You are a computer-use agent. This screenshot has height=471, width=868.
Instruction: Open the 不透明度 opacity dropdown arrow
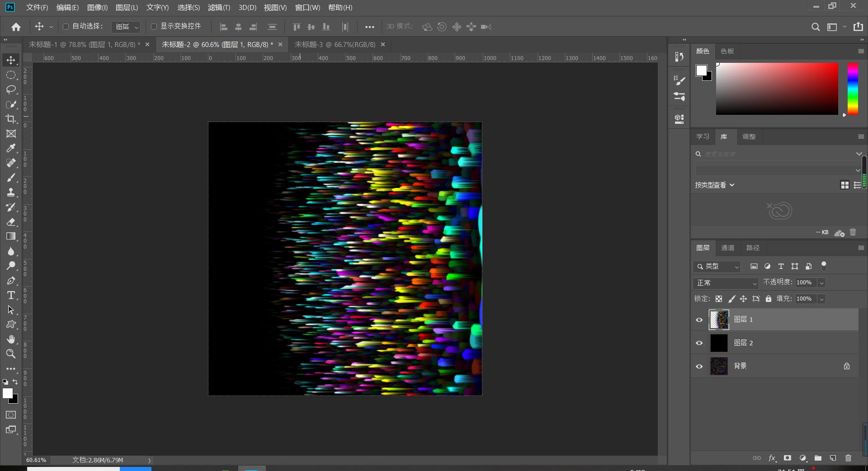(x=821, y=283)
